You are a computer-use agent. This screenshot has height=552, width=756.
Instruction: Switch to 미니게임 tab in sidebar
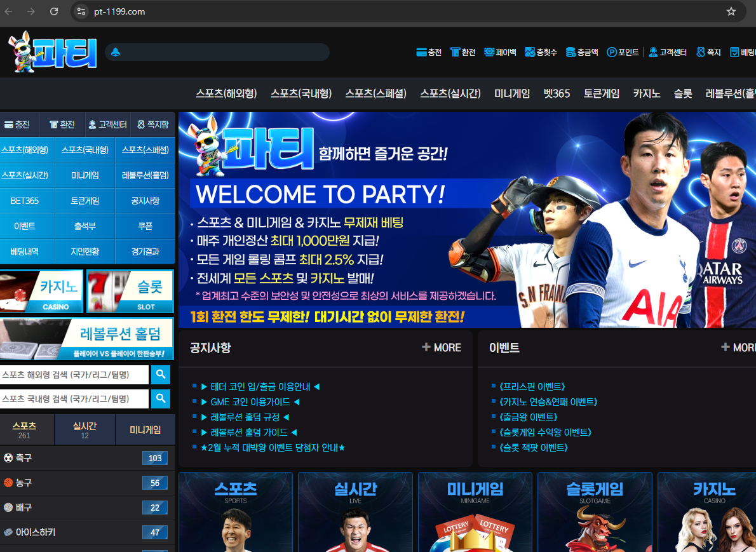coord(145,429)
